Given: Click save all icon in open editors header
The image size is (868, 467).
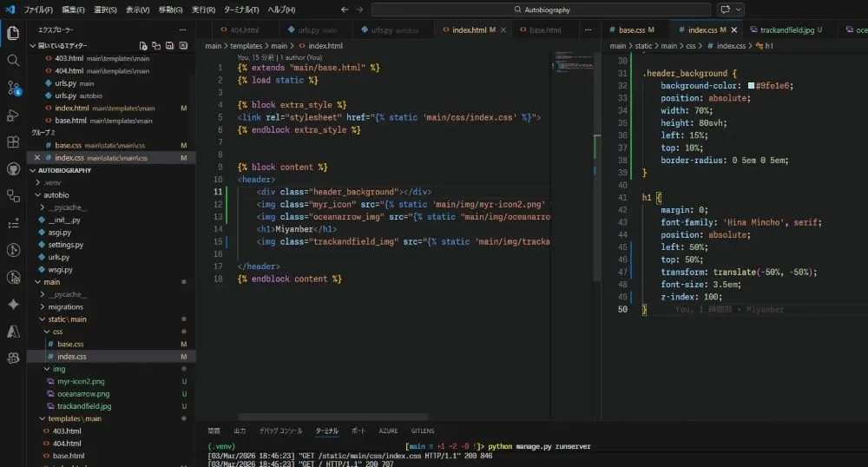Looking at the screenshot, I should [x=169, y=45].
